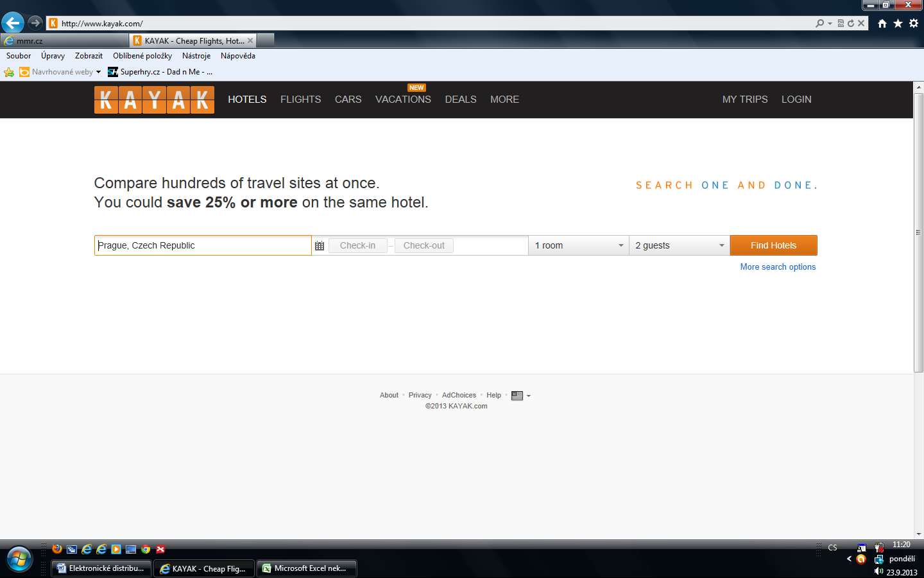Open the Nástroje menu
This screenshot has height=578, width=924.
(x=196, y=56)
